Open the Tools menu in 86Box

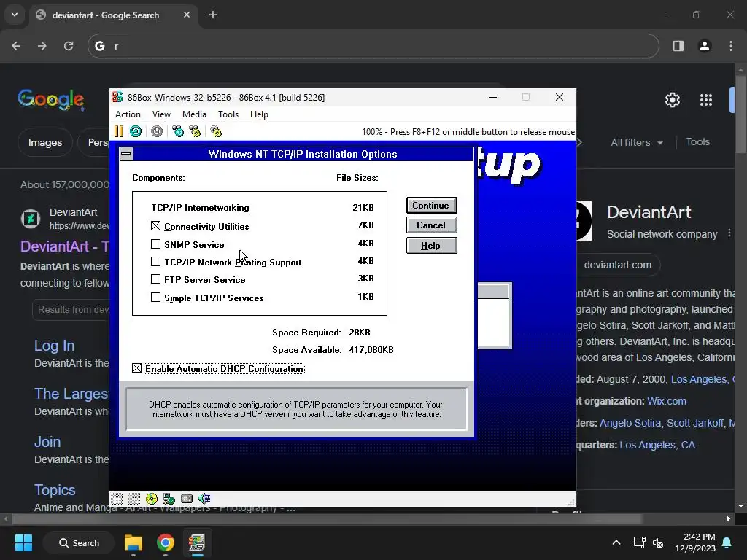pyautogui.click(x=228, y=114)
